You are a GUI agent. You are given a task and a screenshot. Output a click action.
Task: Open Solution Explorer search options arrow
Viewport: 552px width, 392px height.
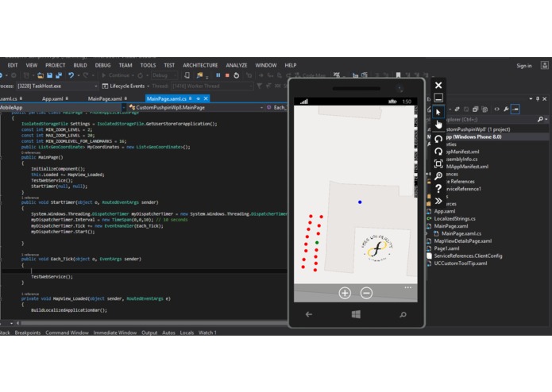tap(546, 120)
